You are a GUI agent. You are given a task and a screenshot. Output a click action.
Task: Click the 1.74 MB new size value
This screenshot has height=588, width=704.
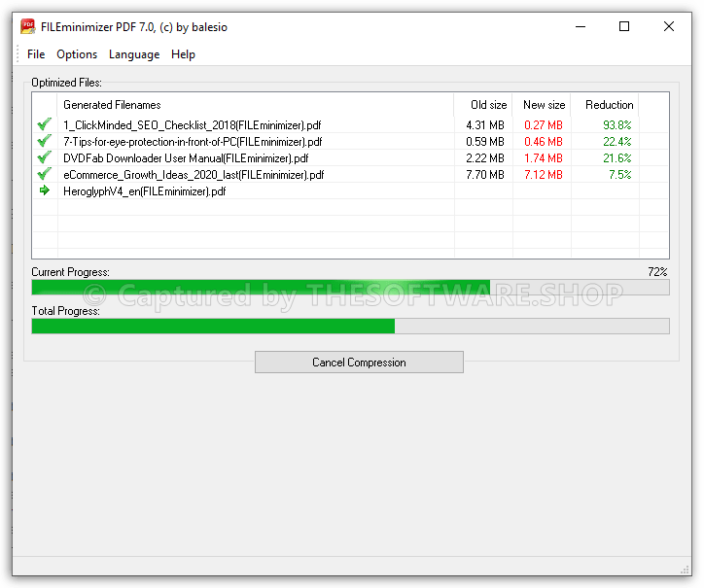click(544, 158)
